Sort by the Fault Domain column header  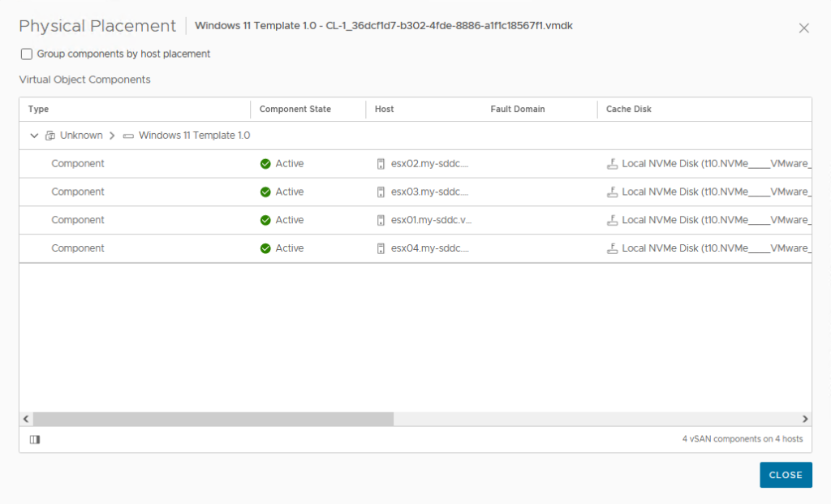pos(517,110)
